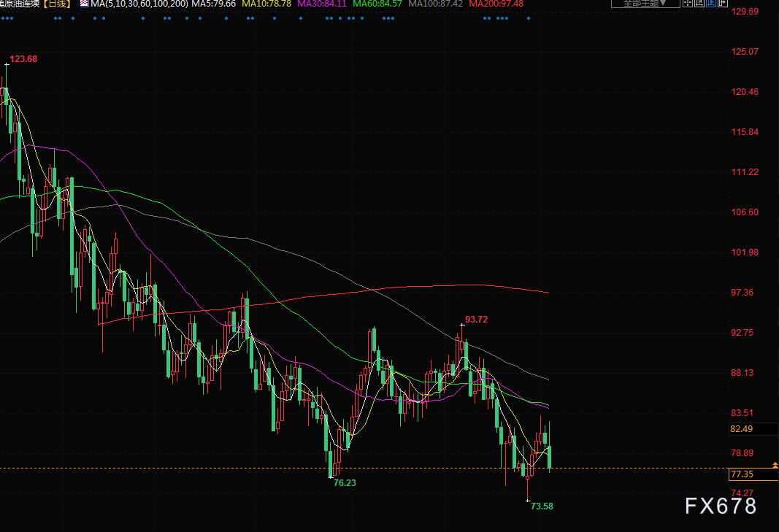Select the MA10:78.78 yellow moving average label
779x532 pixels.
(266, 4)
